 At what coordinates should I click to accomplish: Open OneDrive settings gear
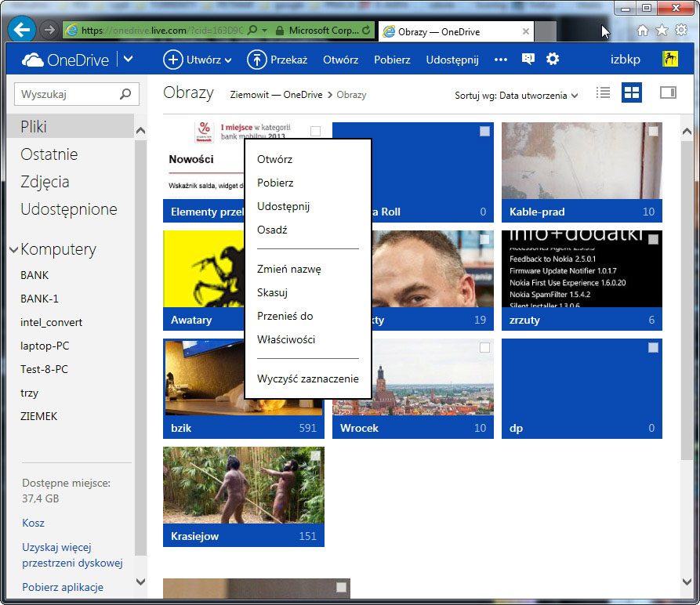(553, 59)
